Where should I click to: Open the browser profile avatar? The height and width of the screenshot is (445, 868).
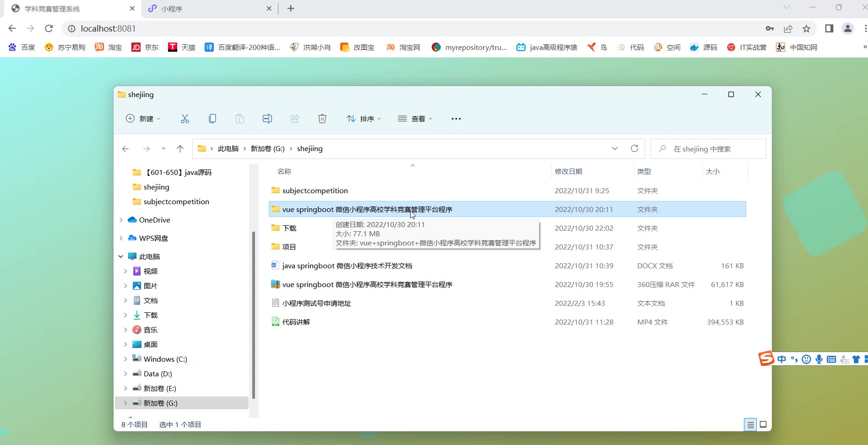point(848,28)
